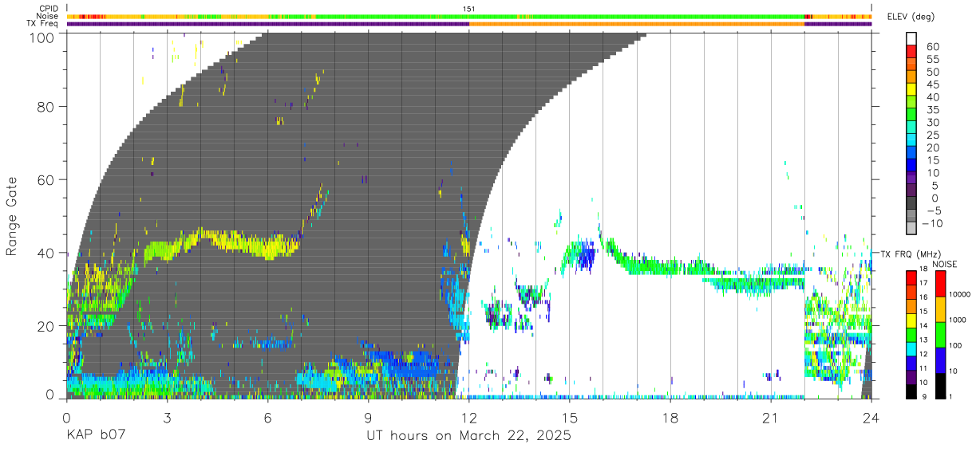Click the UT hours axis tick '3'
The height and width of the screenshot is (452, 980).
(167, 417)
